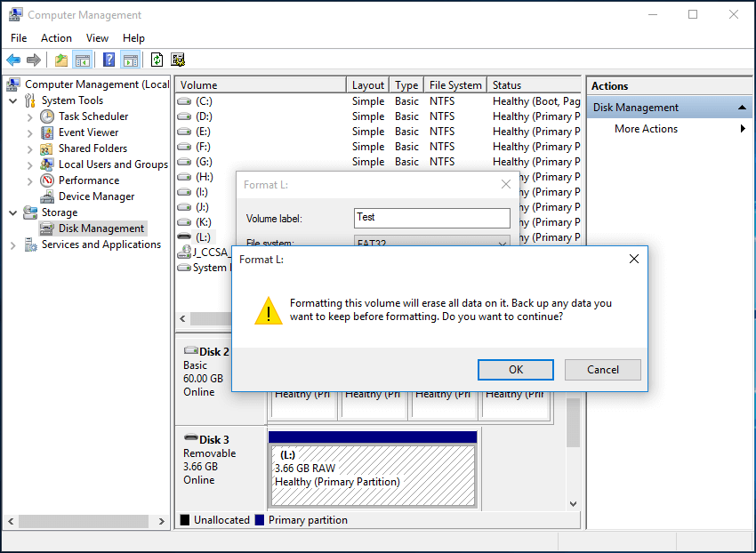Click the Back navigation arrow icon
Image resolution: width=756 pixels, height=553 pixels.
tap(14, 60)
